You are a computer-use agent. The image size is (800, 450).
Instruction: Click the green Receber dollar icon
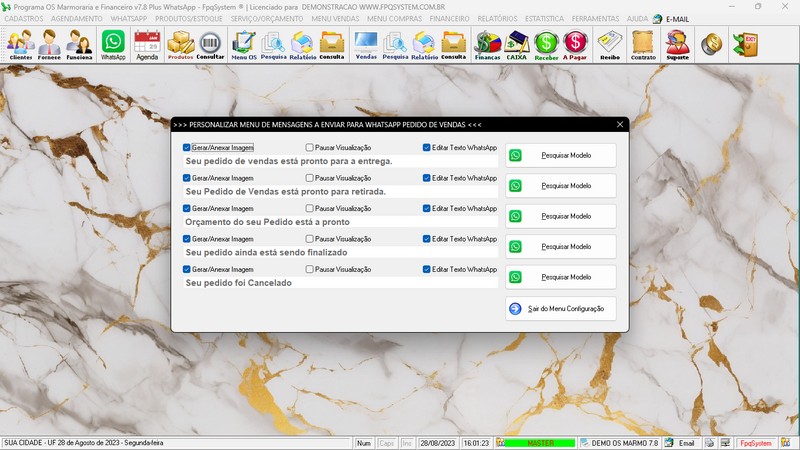(546, 45)
